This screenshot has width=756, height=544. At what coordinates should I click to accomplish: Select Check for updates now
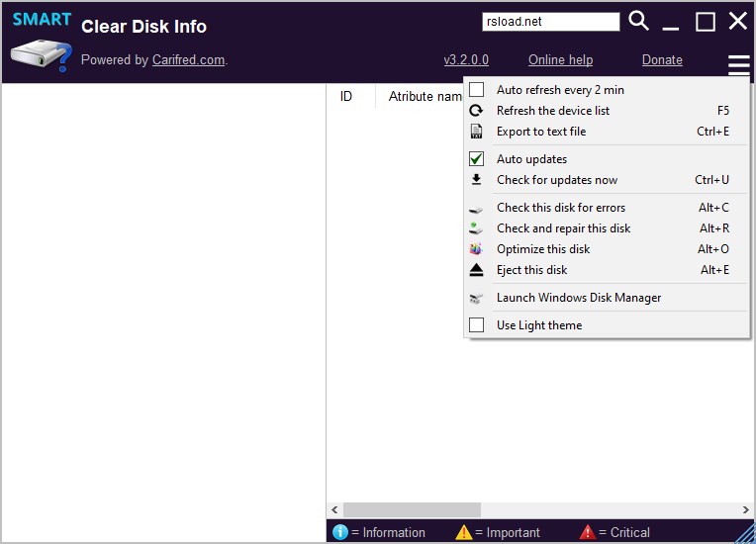click(x=607, y=180)
